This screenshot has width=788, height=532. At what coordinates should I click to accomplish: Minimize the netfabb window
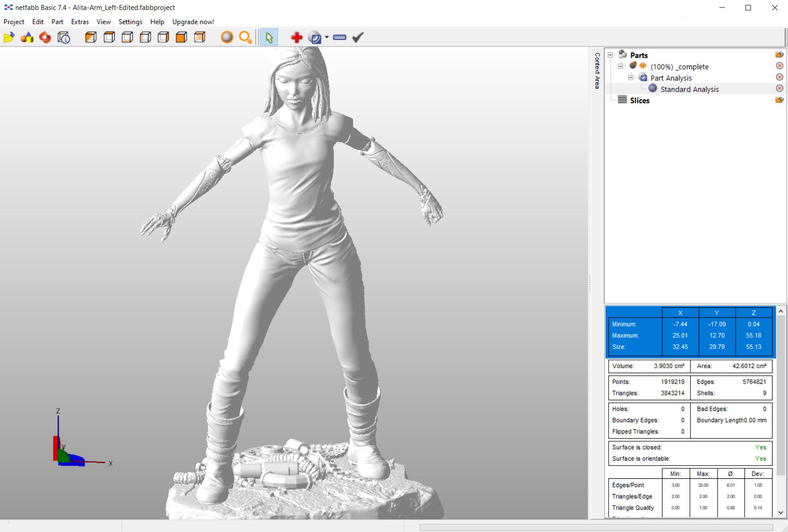click(722, 8)
